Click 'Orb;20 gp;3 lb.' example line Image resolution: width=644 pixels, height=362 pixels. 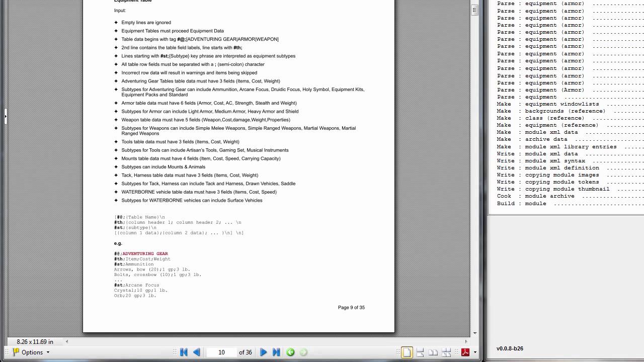(135, 296)
